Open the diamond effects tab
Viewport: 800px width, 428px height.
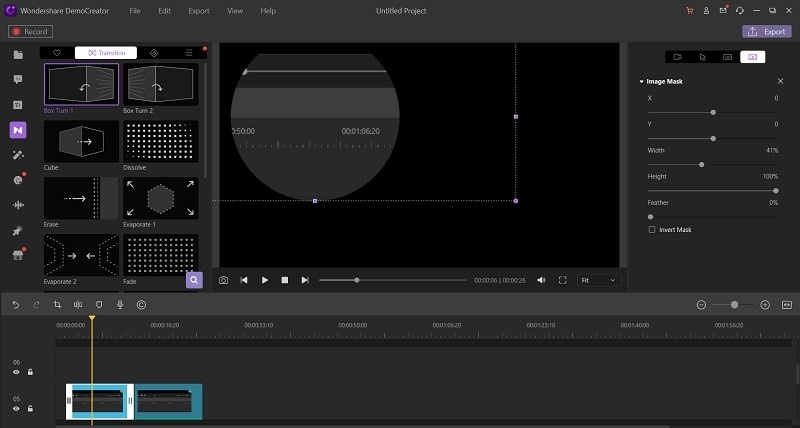[x=154, y=53]
